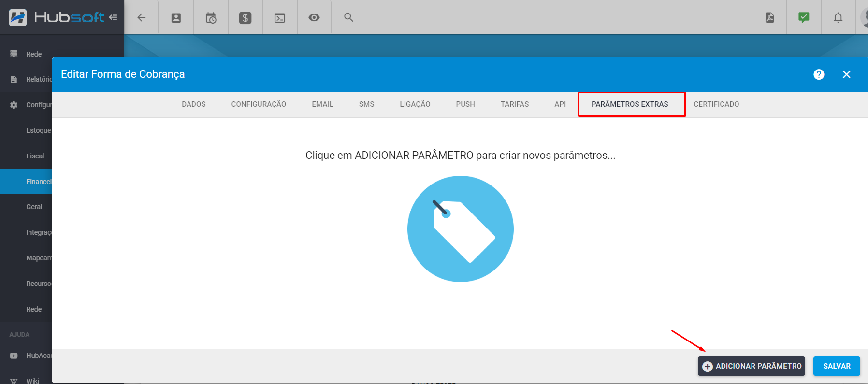Switch to the DADOS tab
868x384 pixels.
(194, 104)
